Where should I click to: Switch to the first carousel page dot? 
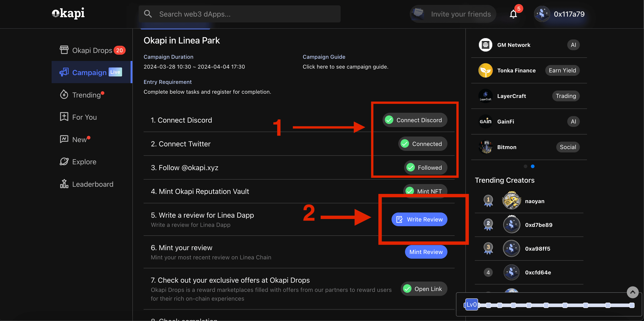tap(525, 166)
